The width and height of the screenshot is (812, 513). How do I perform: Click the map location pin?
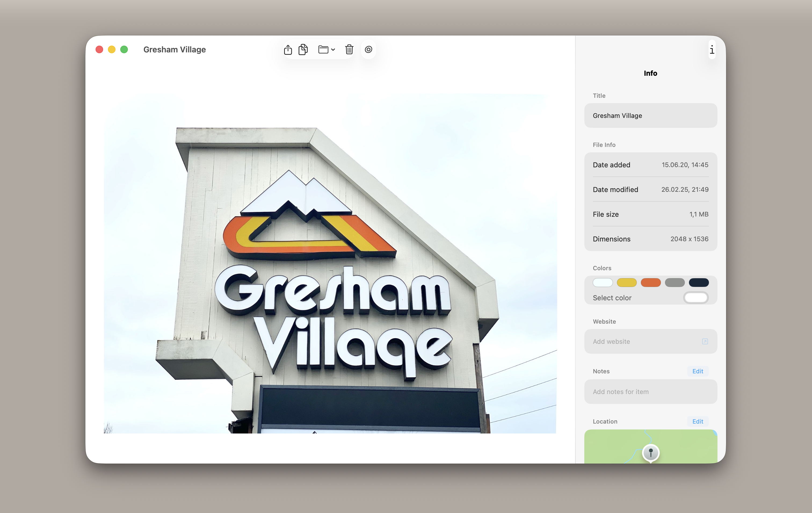[650, 453]
